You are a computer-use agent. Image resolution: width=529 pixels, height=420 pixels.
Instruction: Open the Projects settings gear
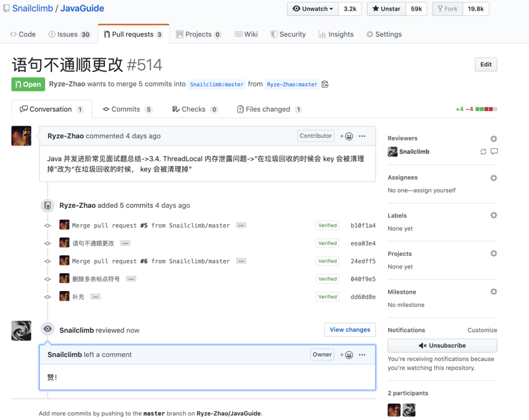(x=493, y=253)
